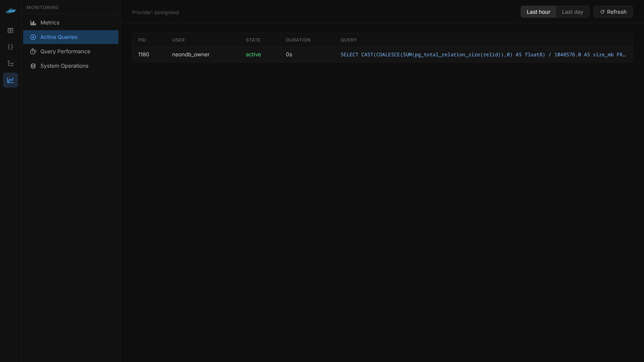Switch time range to Last hour
644x362 pixels.
tap(538, 12)
